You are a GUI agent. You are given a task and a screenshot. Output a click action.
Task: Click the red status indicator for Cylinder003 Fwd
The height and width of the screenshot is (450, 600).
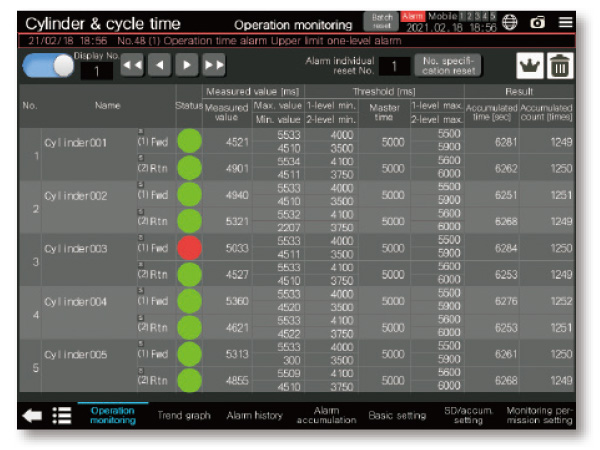coord(189,249)
